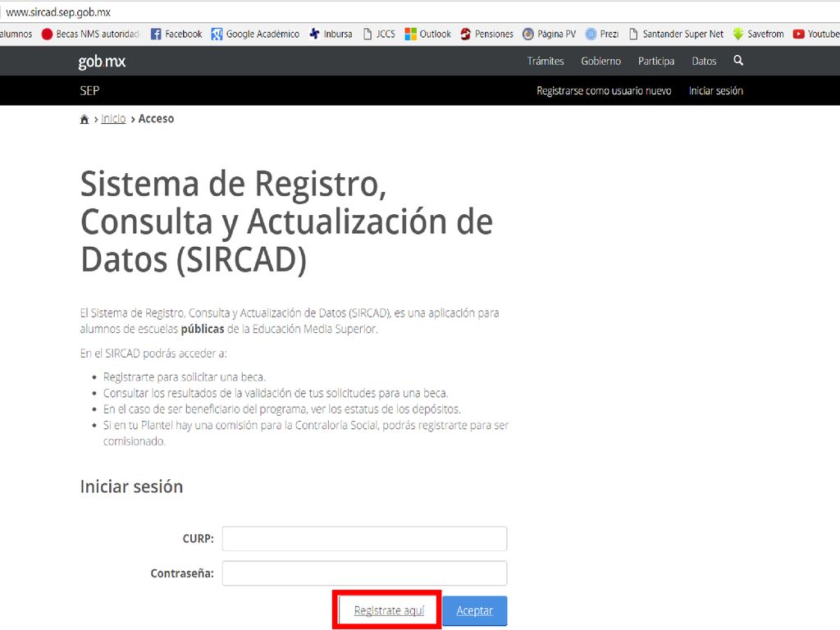Go to Inicio breadcrumb link
Screen dimensions: 840x630
click(x=113, y=118)
